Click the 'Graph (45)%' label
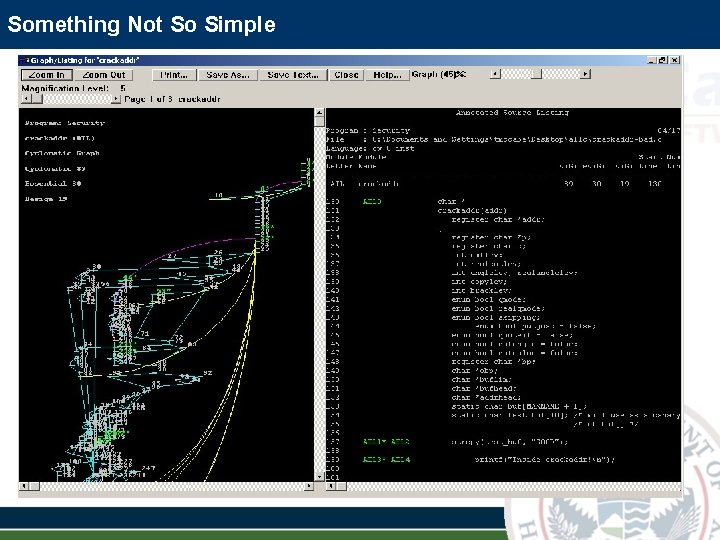Screen dimensions: 720x540 (x=439, y=74)
